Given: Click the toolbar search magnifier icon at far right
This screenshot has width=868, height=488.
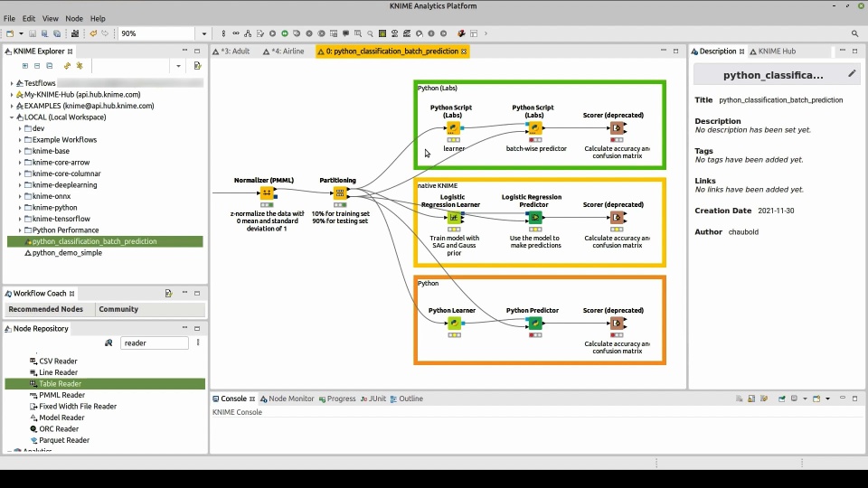Looking at the screenshot, I should pos(854,33).
